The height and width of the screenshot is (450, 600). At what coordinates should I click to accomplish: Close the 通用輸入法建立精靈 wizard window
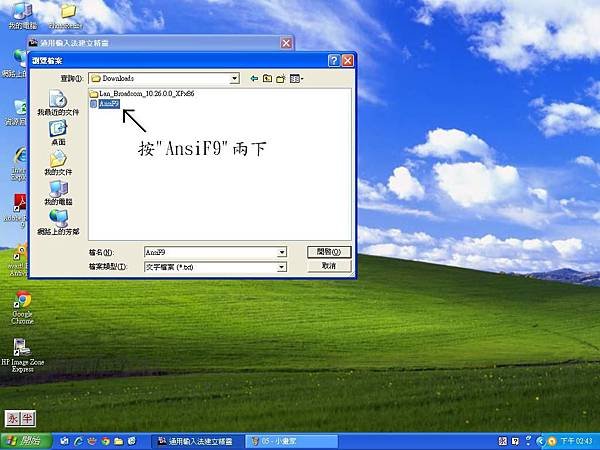pyautogui.click(x=286, y=43)
